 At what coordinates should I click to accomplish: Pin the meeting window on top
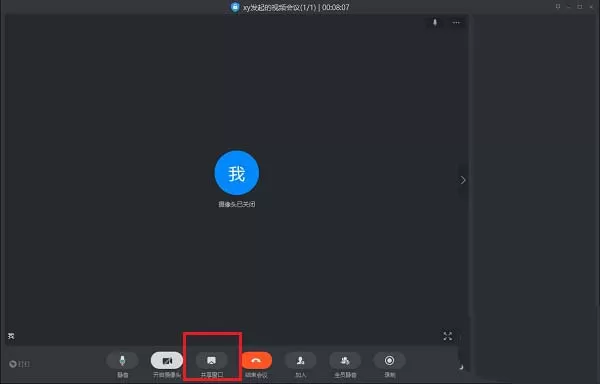pyautogui.click(x=558, y=7)
